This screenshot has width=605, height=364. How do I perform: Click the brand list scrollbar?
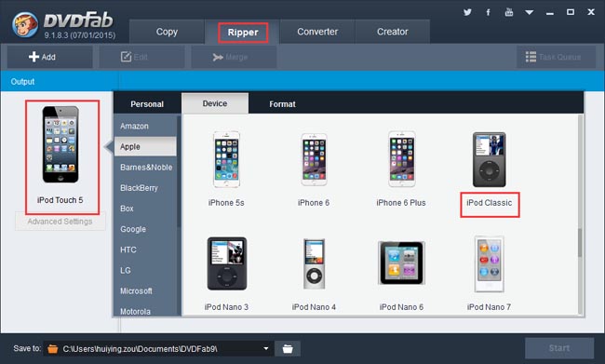pos(179,172)
